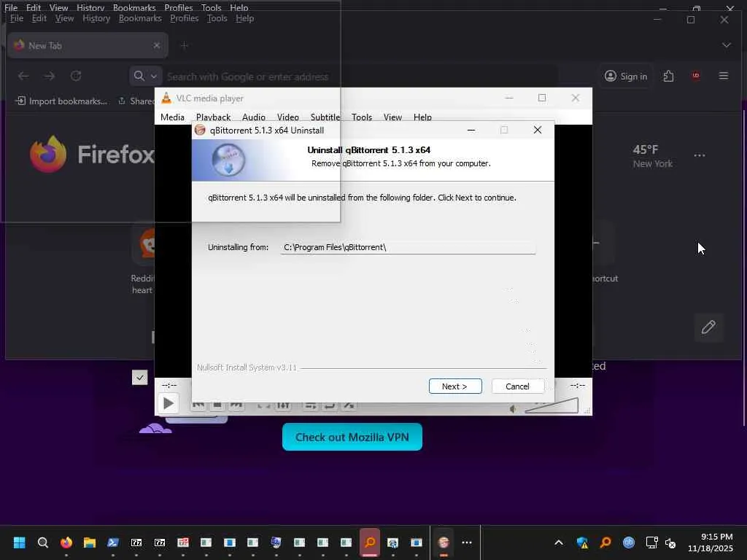This screenshot has height=560, width=747.
Task: Cancel the qBittorrent uninstall wizard
Action: [517, 386]
